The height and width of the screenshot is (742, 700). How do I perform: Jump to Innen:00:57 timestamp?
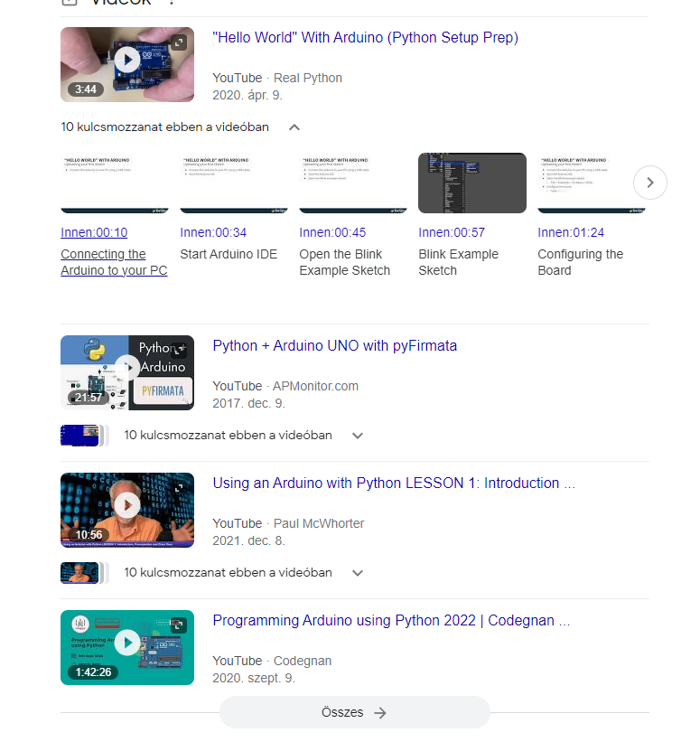452,232
